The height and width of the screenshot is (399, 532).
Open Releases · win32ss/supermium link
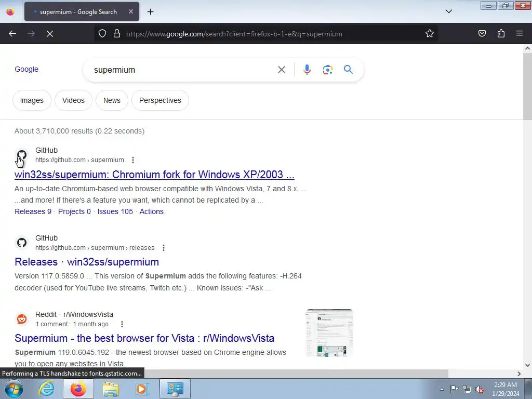pos(87,262)
